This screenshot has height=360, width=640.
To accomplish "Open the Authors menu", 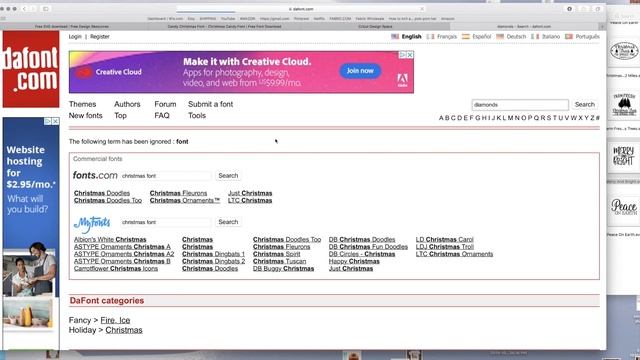I will pos(127,104).
